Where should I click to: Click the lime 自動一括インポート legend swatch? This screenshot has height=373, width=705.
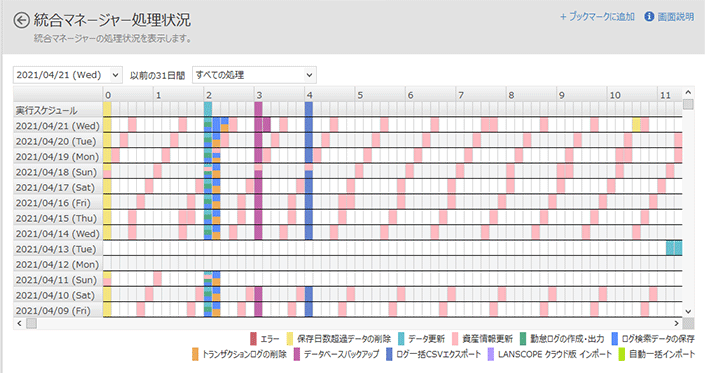pos(622,354)
